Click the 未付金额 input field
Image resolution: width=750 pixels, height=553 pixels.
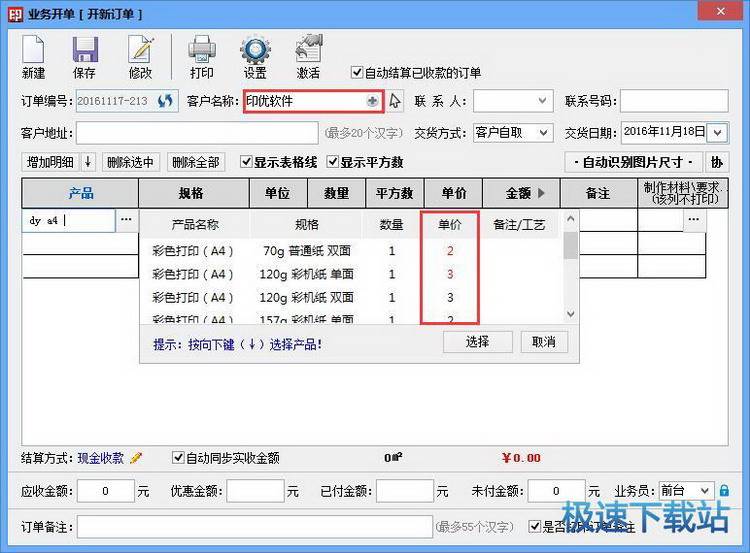tap(556, 491)
